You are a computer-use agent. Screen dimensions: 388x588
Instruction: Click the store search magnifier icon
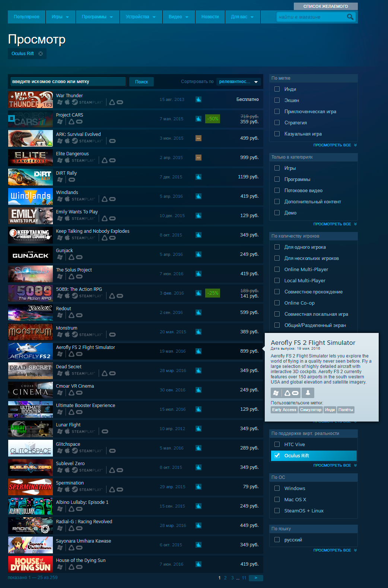click(x=350, y=17)
